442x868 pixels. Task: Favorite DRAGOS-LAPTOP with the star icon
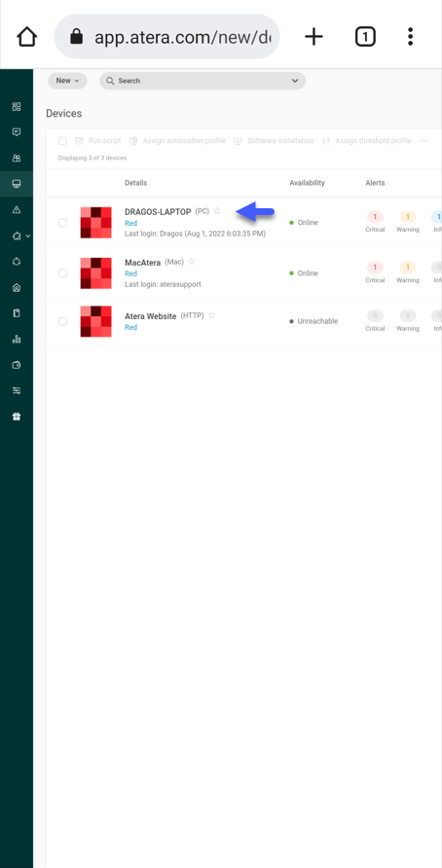click(x=217, y=211)
